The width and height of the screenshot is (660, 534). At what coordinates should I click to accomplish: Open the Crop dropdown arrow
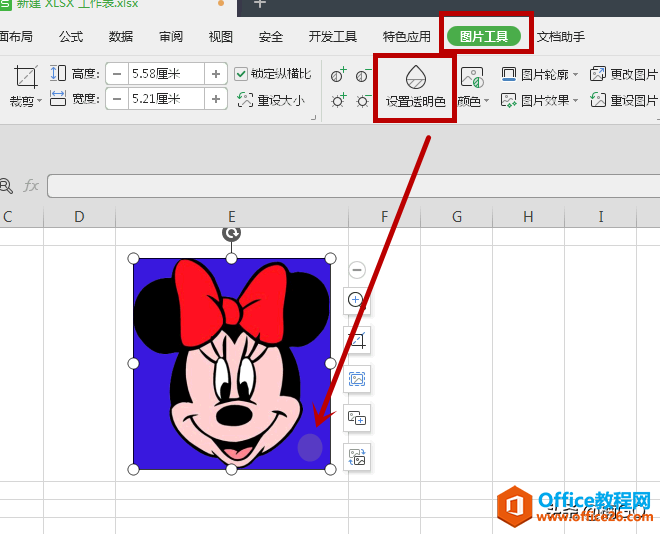(39, 101)
